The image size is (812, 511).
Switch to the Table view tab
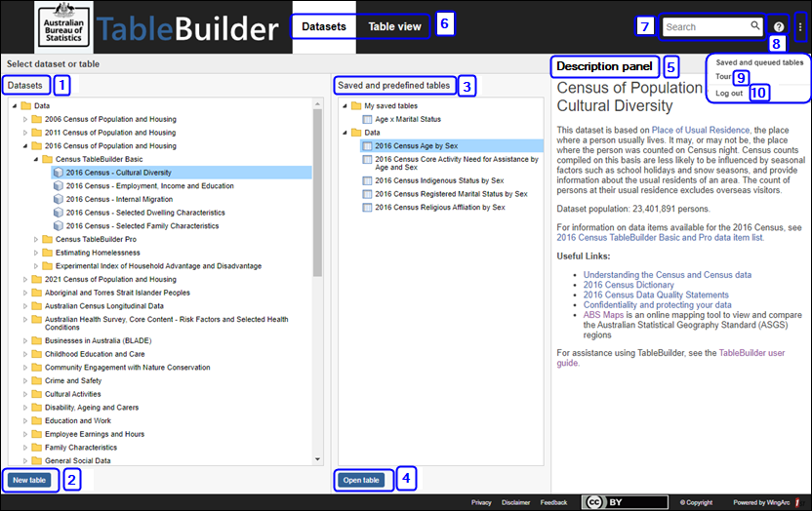(394, 26)
